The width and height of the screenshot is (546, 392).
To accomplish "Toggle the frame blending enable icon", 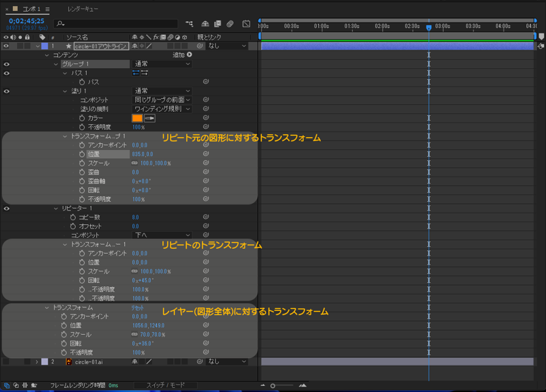I will [x=218, y=24].
